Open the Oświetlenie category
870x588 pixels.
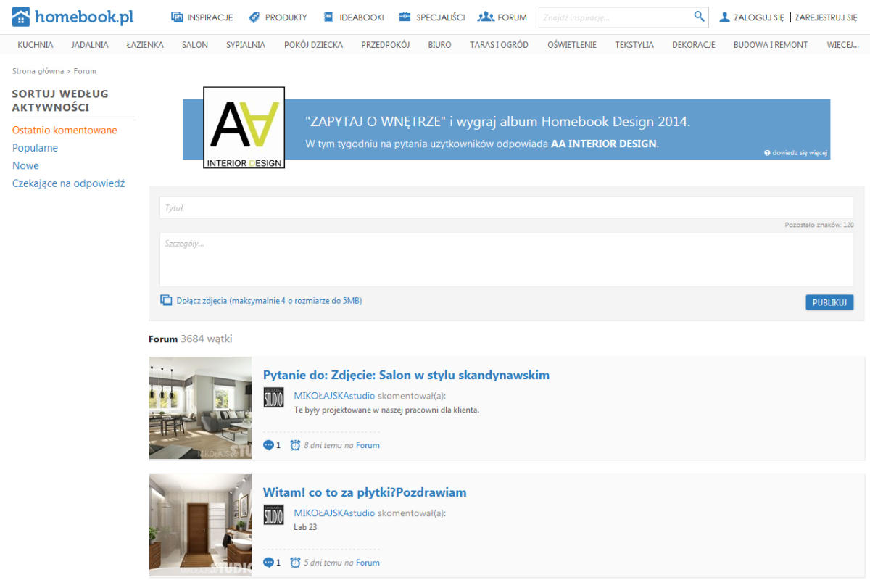(571, 45)
